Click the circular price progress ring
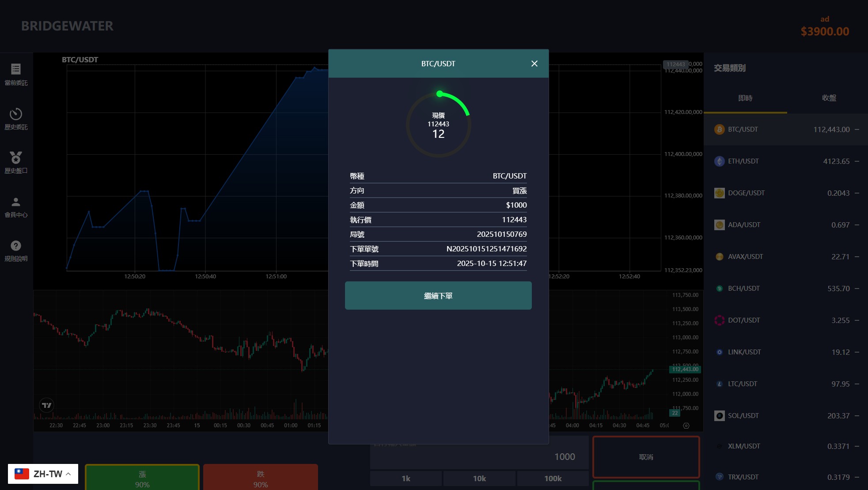 (x=438, y=125)
